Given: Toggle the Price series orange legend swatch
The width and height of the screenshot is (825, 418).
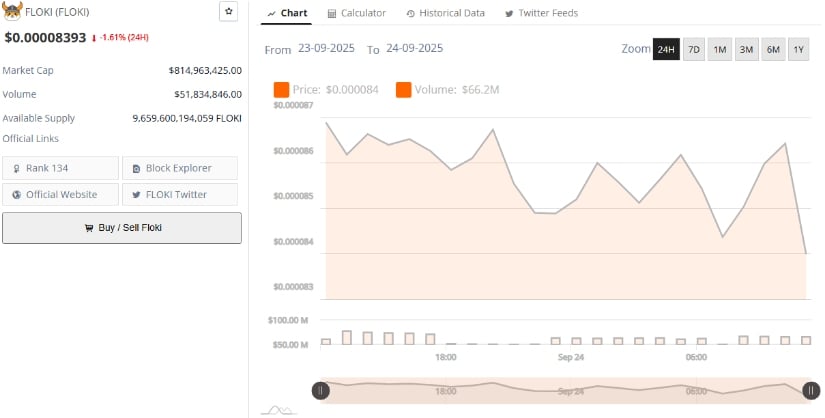Looking at the screenshot, I should (281, 90).
